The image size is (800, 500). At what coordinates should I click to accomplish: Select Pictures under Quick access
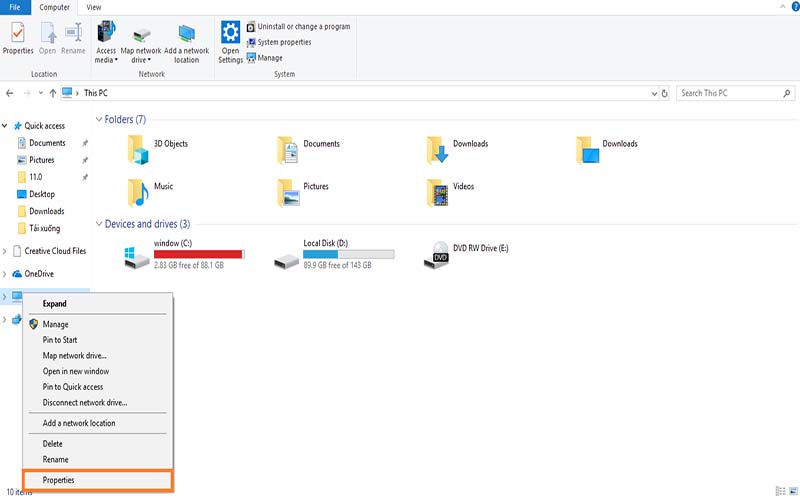pyautogui.click(x=41, y=160)
